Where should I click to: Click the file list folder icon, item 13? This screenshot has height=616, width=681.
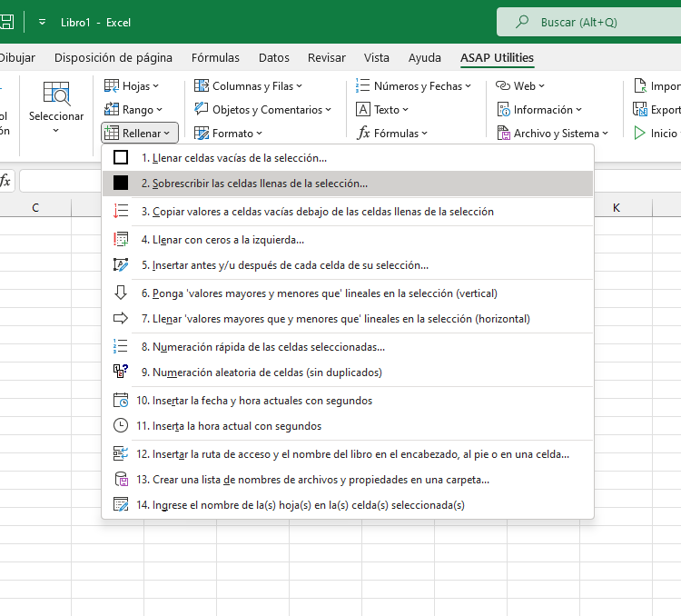pos(121,479)
